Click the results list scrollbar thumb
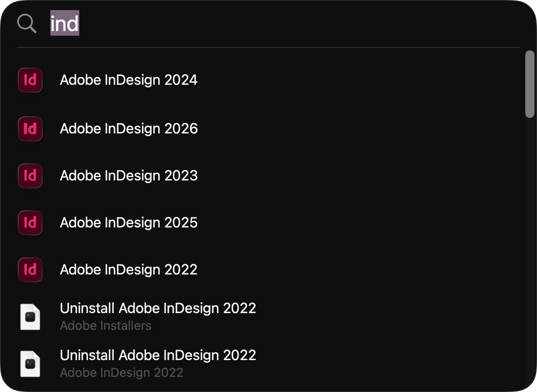Screen dimensions: 537x392 coord(530,84)
